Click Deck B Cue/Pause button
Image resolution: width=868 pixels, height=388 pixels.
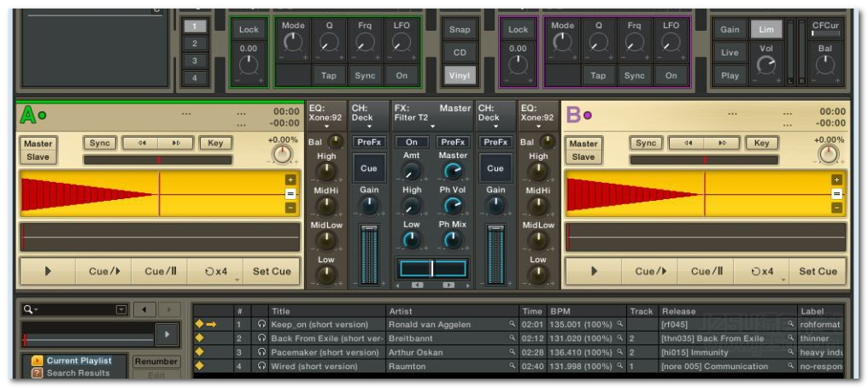click(707, 271)
